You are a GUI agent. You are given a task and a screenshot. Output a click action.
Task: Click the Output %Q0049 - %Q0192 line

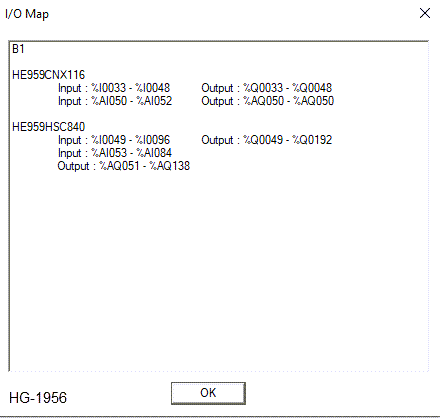(x=267, y=140)
